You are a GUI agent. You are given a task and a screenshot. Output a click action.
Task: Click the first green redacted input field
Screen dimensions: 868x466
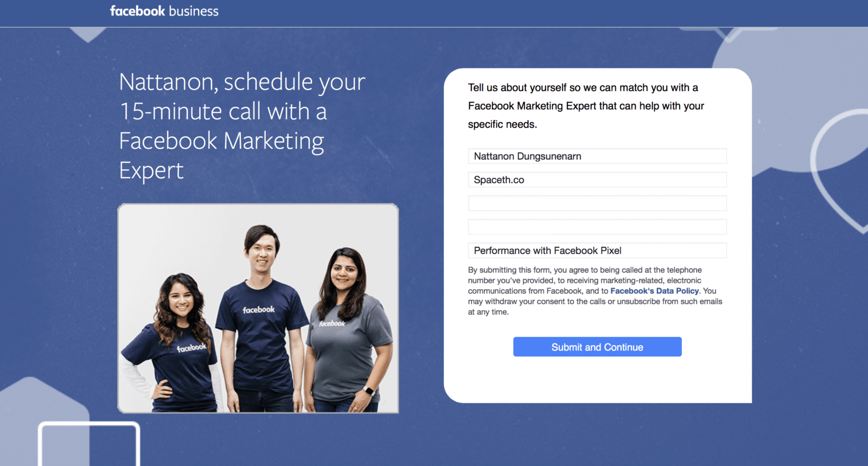[x=597, y=204]
